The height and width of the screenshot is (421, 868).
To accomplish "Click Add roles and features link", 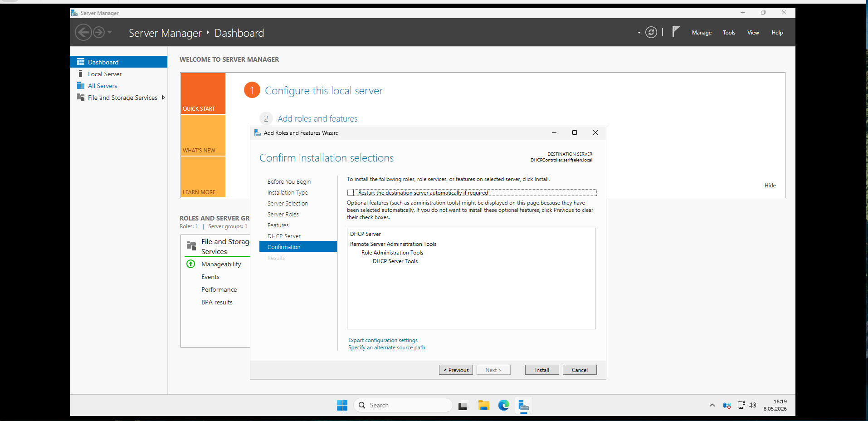I will [x=317, y=118].
